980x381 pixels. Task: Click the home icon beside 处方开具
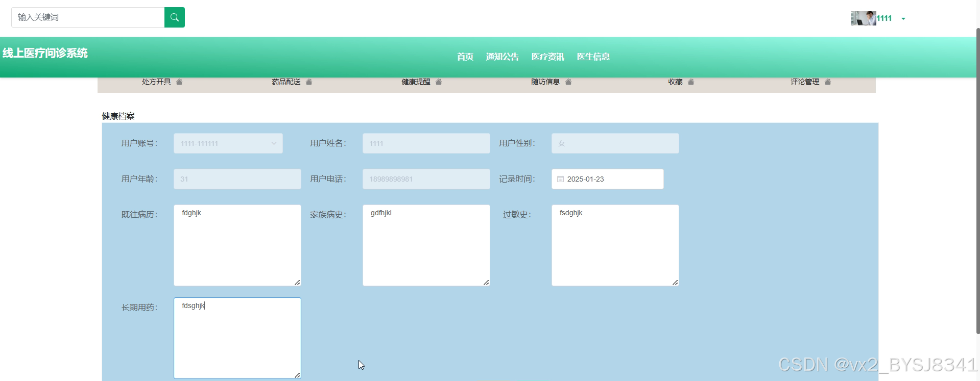click(x=179, y=82)
